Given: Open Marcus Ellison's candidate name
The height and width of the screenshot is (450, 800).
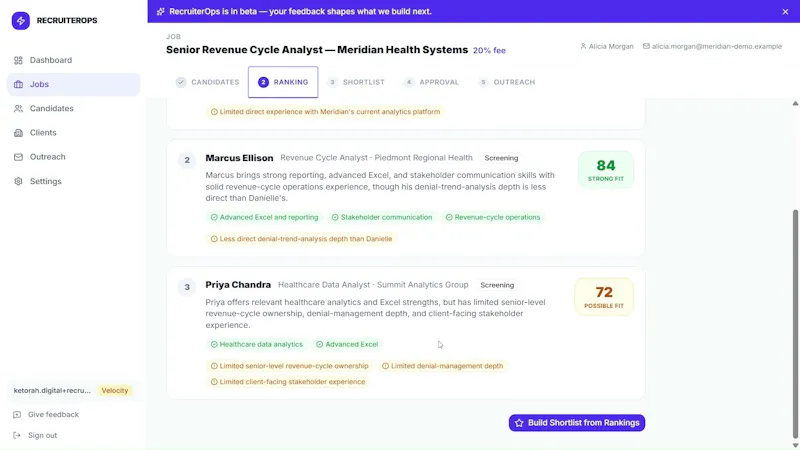Looking at the screenshot, I should (239, 158).
